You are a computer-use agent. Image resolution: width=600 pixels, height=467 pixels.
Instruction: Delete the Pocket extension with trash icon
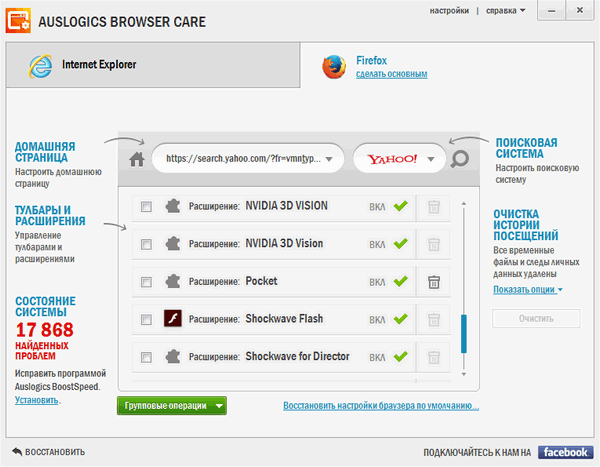point(434,282)
